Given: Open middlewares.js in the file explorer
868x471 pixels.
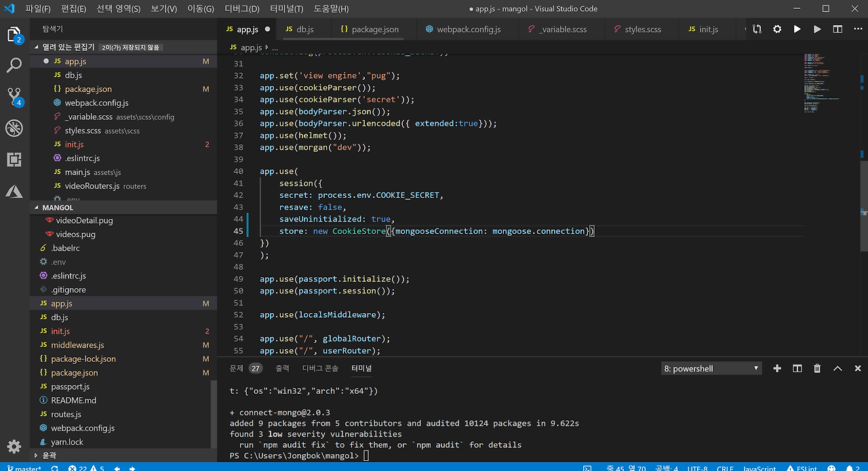Looking at the screenshot, I should pos(77,345).
